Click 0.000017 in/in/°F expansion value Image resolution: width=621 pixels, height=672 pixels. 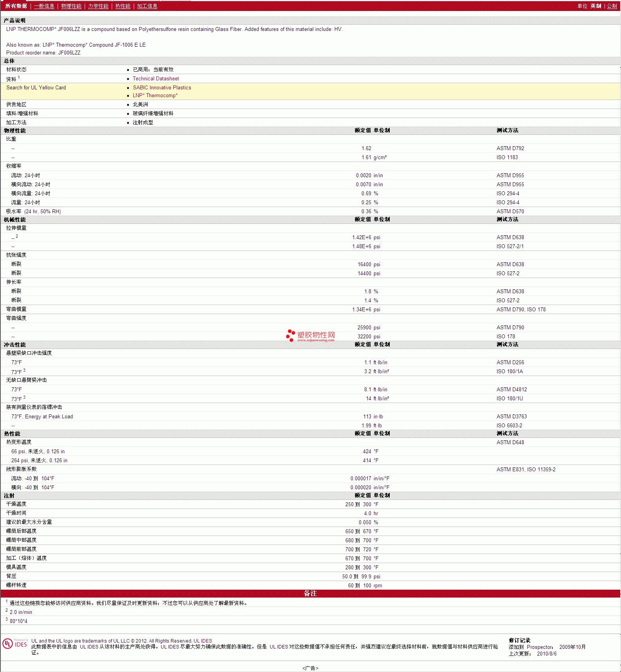coord(370,478)
